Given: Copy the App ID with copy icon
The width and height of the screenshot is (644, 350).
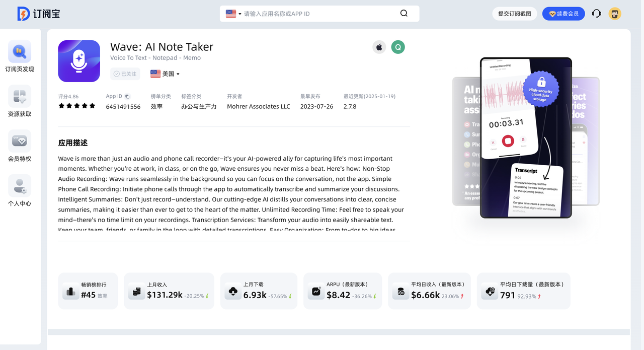Looking at the screenshot, I should pyautogui.click(x=127, y=96).
